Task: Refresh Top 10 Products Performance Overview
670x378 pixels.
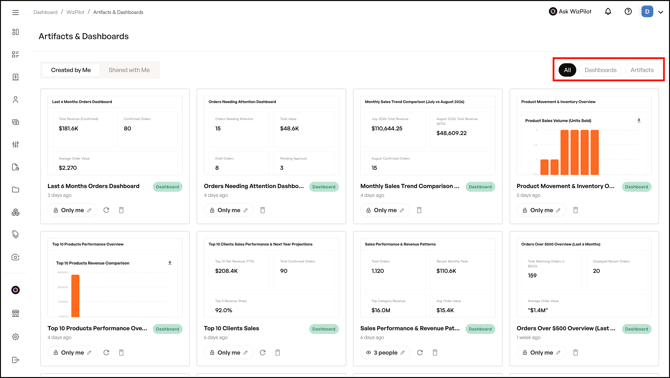Action: point(106,353)
